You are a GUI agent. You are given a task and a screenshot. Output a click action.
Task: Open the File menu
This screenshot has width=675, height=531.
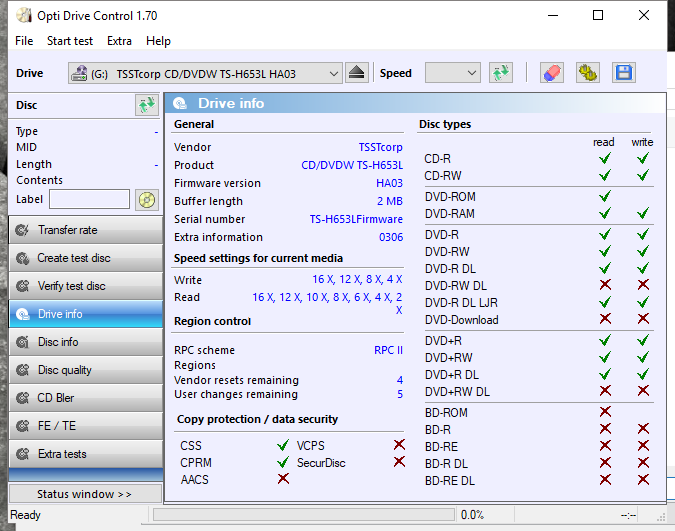24,41
